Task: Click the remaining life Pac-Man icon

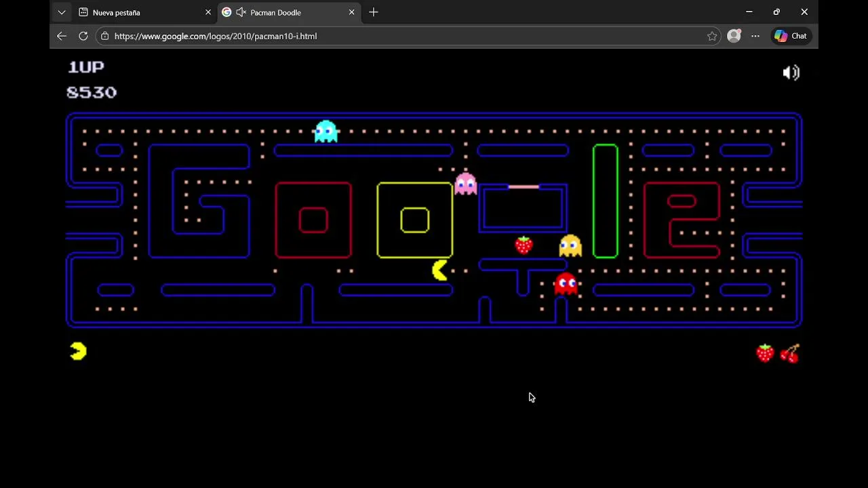Action: pos(78,351)
